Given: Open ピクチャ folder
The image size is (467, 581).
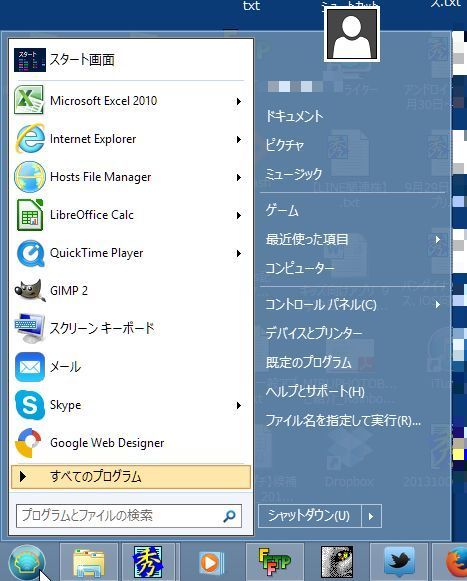Looking at the screenshot, I should tap(285, 145).
